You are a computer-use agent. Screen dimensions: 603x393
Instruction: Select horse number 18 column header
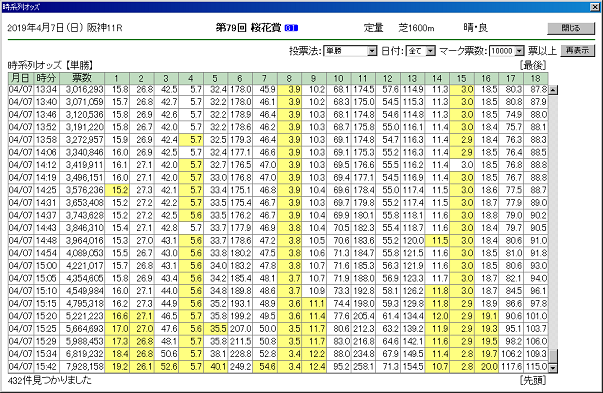pos(536,78)
